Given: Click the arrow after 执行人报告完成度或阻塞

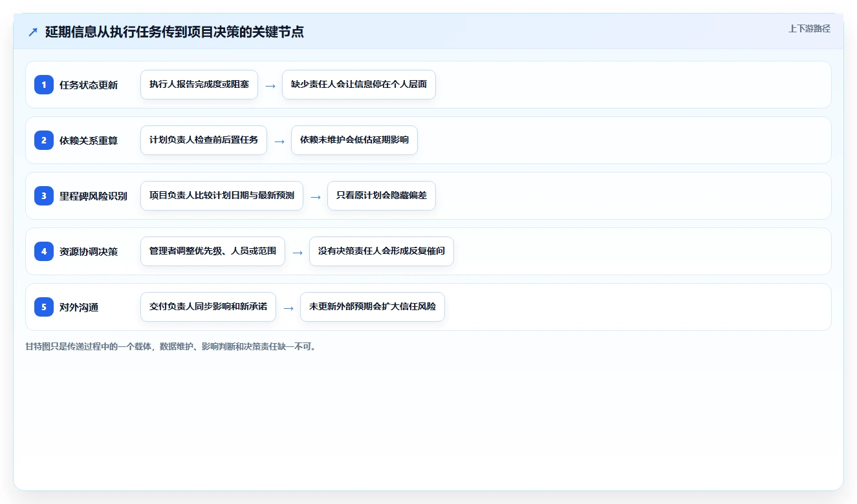Looking at the screenshot, I should point(270,85).
